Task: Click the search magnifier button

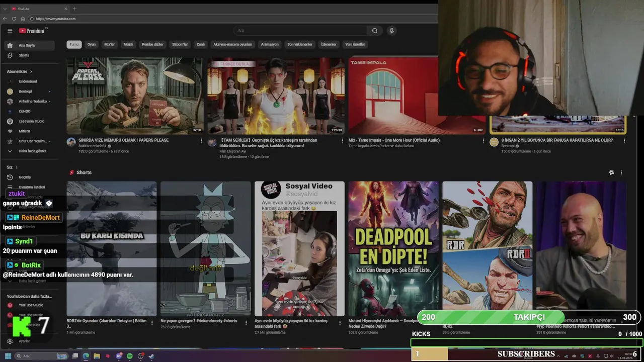Action: tap(375, 31)
